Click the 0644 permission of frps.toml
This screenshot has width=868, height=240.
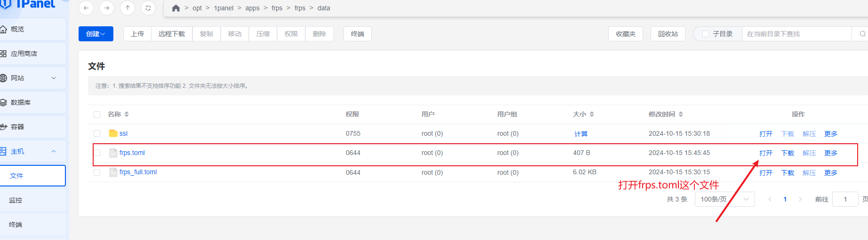pos(353,153)
